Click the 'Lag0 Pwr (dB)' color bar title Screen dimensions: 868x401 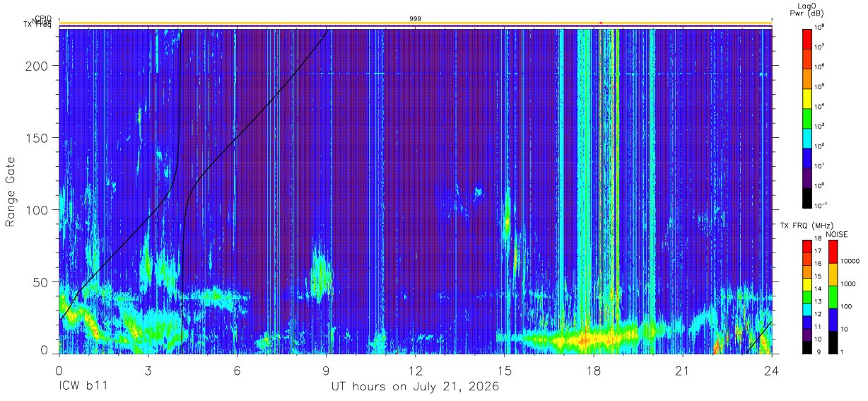tap(807, 9)
